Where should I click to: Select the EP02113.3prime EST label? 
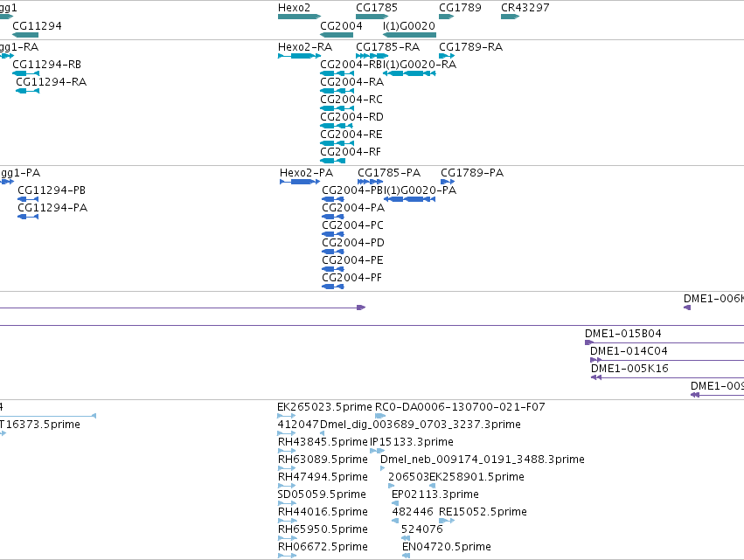coord(435,495)
